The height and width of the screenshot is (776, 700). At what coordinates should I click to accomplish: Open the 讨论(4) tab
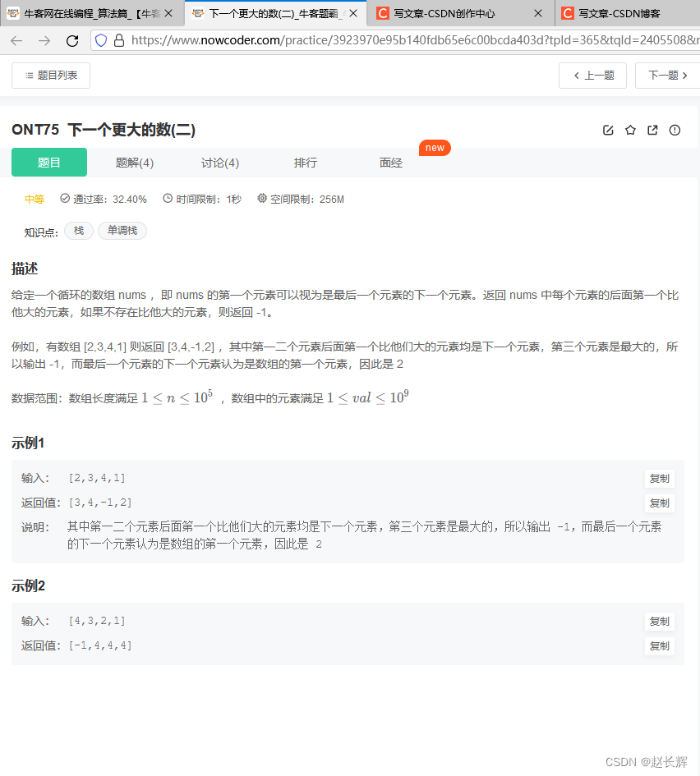[219, 162]
